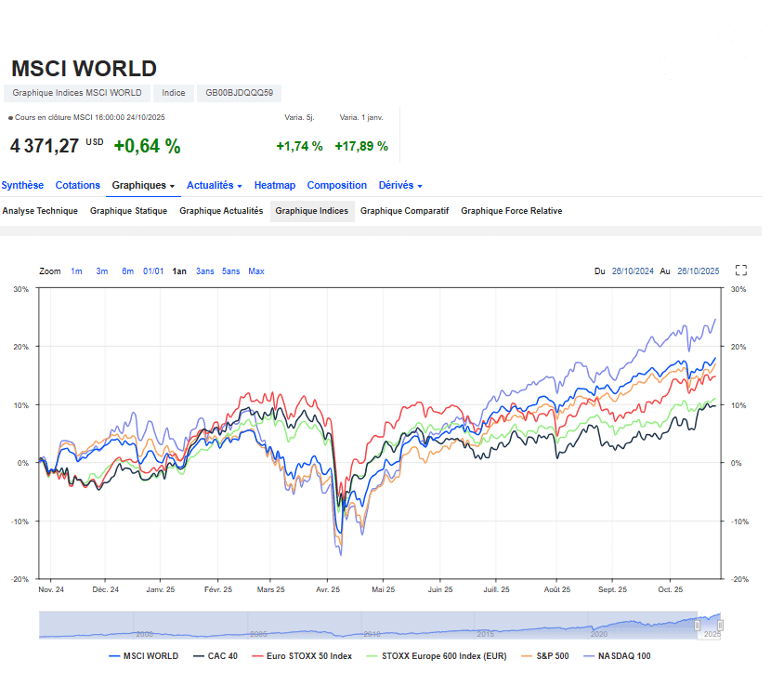Expand the Dérivés dropdown

398,185
